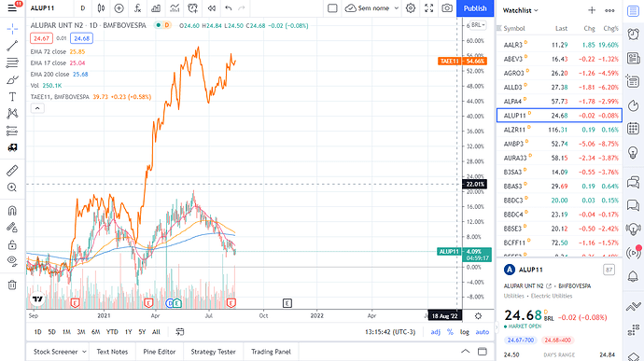The image size is (644, 361).
Task: Toggle adj price adjustment
Action: [x=435, y=332]
